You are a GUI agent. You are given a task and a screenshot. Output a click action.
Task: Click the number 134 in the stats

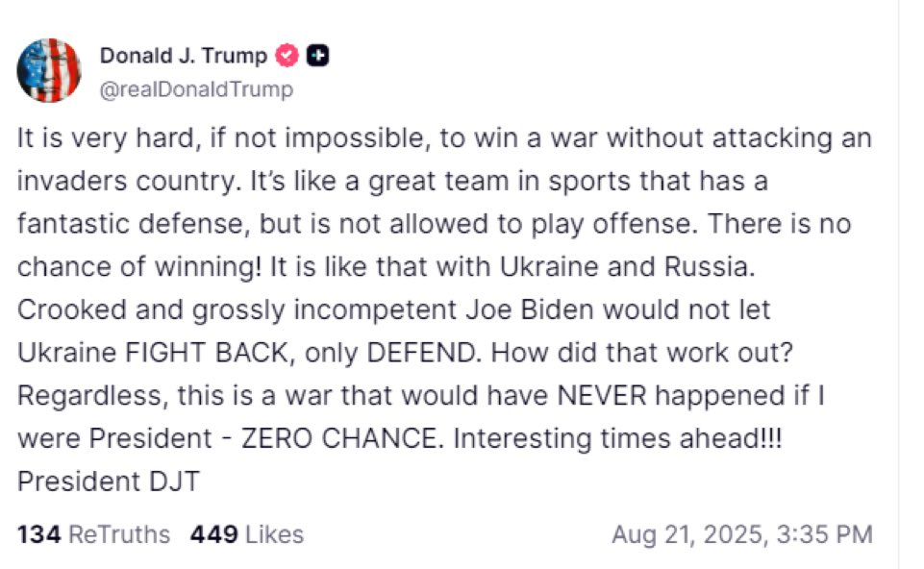tap(38, 534)
